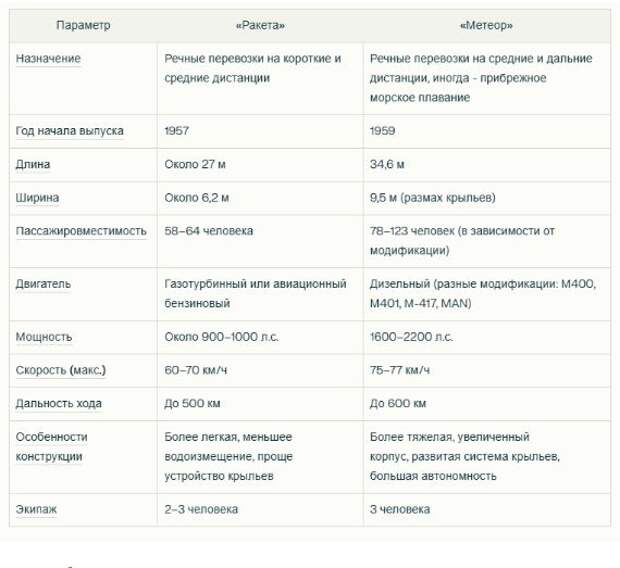Select the Особенности конструкции label
This screenshot has height=568, width=620.
point(52,447)
